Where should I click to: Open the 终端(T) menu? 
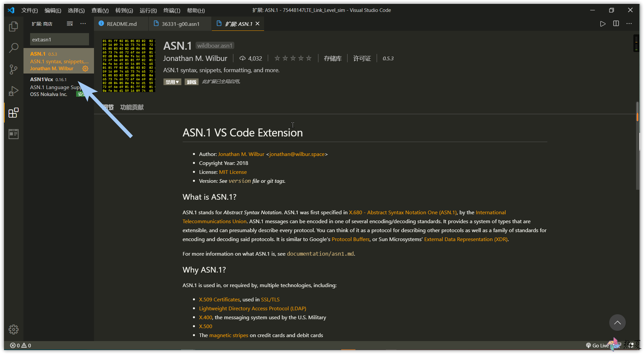(172, 10)
